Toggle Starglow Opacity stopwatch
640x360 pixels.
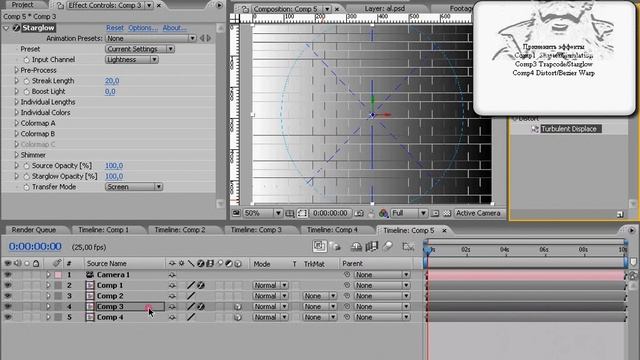coord(27,176)
